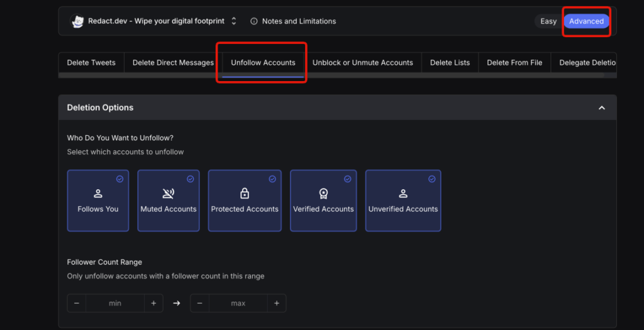The height and width of the screenshot is (330, 644).
Task: Click the Muted Accounts crossed bell icon
Action: tap(169, 194)
